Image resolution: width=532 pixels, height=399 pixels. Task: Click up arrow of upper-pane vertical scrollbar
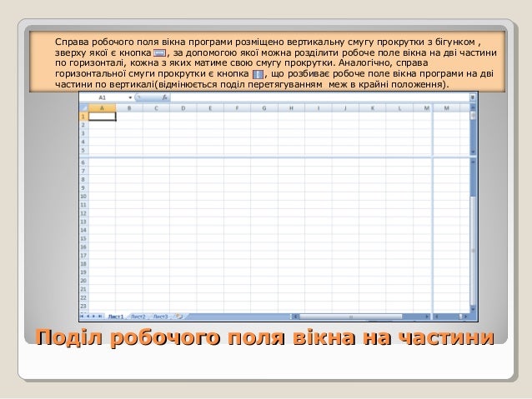(473, 107)
